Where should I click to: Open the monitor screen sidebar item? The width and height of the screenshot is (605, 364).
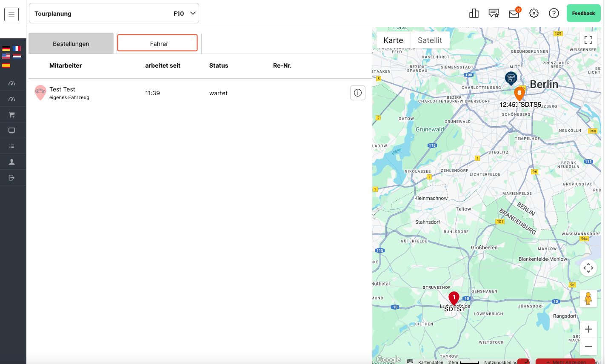coord(12,131)
